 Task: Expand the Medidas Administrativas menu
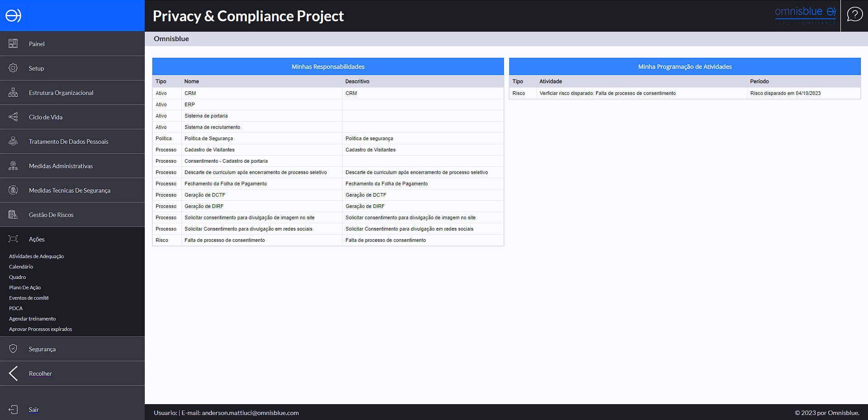pos(61,166)
